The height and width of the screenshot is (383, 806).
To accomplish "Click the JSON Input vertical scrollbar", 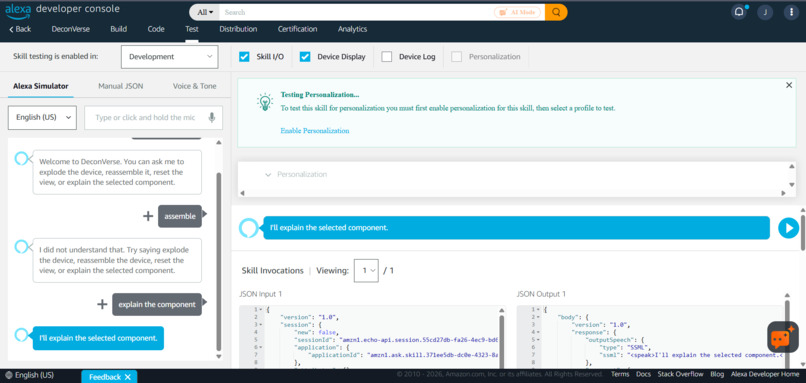I will tap(502, 342).
